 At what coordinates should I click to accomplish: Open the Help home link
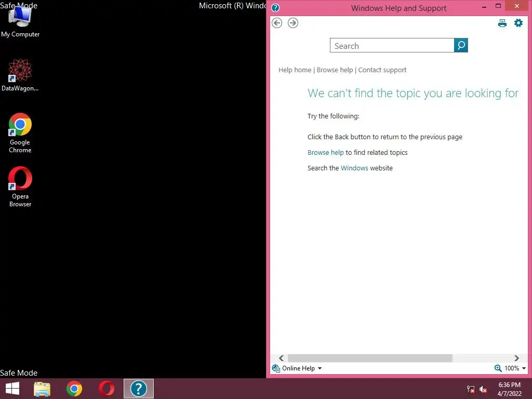(x=295, y=70)
